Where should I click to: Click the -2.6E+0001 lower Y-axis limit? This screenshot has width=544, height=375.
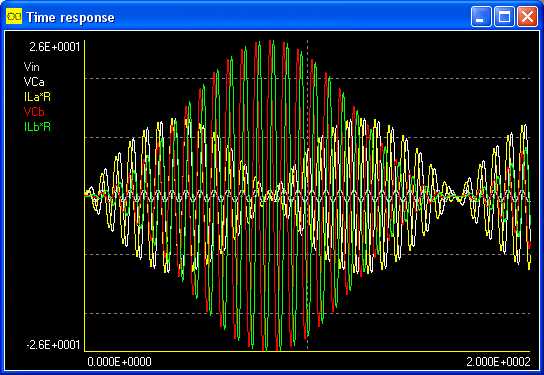click(x=53, y=344)
